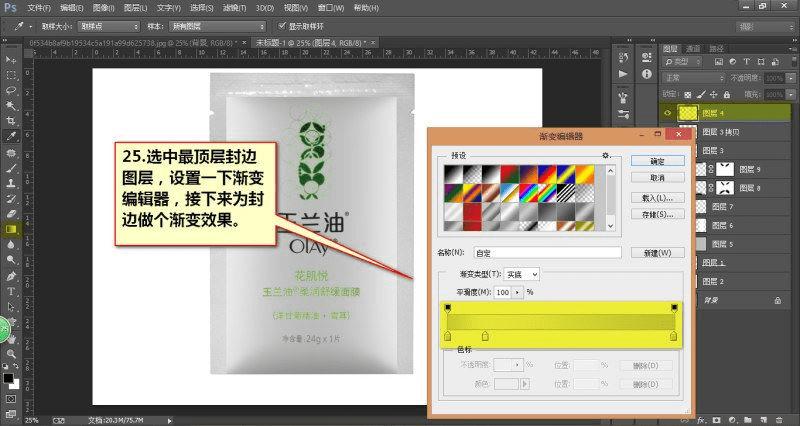Confirm gradient with 确定 button
The height and width of the screenshot is (426, 800).
[x=657, y=161]
